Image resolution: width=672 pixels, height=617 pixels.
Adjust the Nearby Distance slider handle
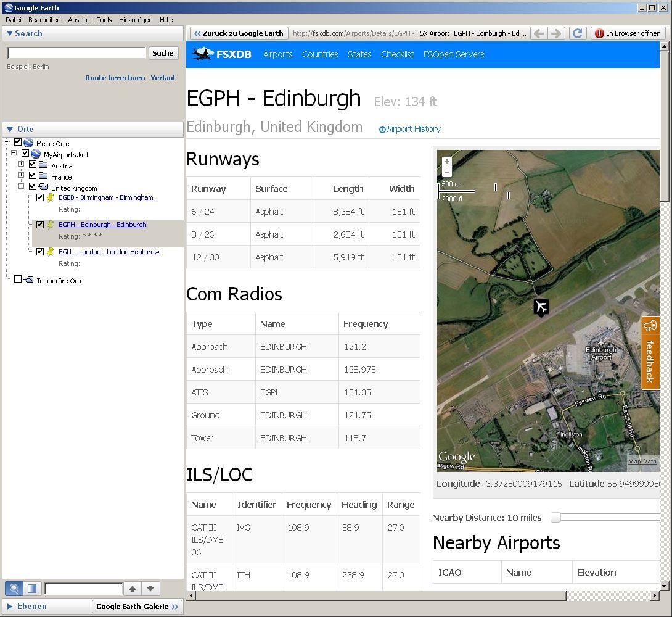coord(555,518)
